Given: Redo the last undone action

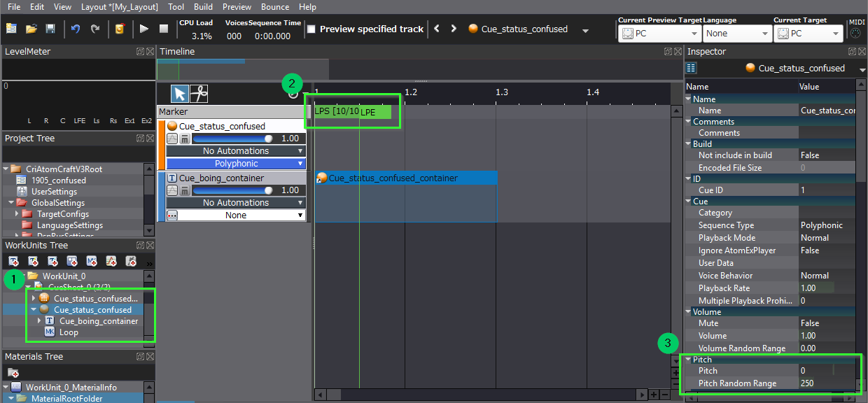Looking at the screenshot, I should (95, 29).
